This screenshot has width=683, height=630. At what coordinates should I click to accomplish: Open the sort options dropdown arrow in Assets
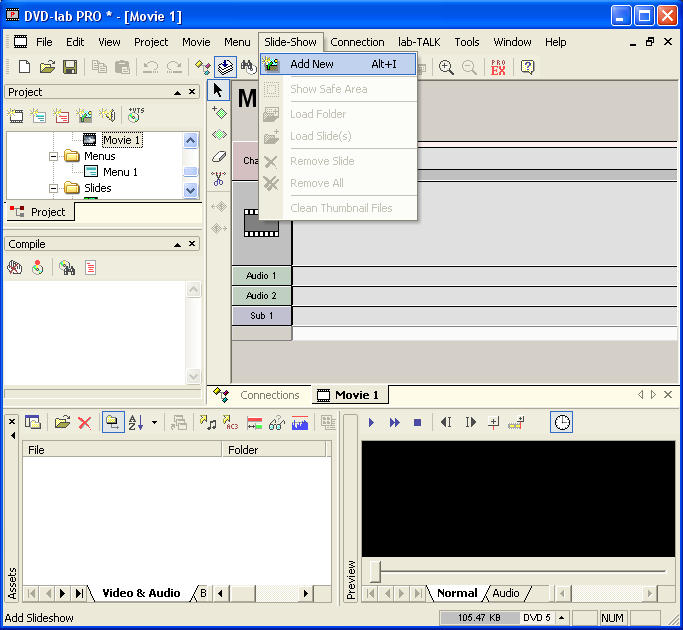tap(154, 422)
